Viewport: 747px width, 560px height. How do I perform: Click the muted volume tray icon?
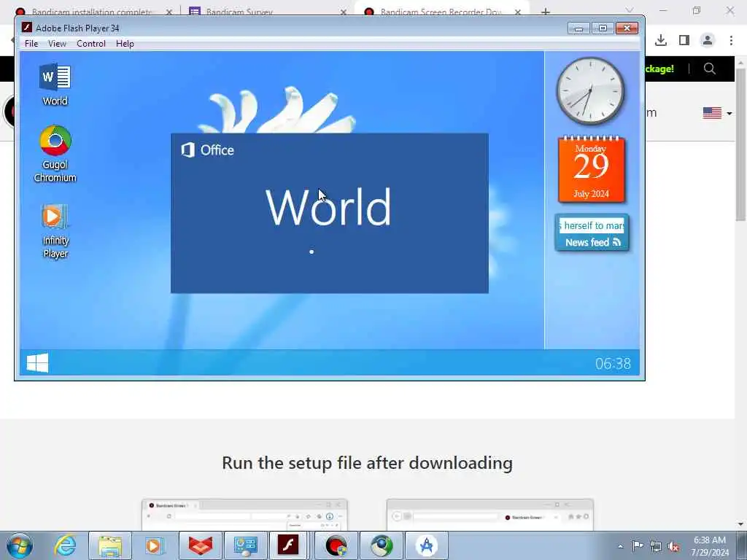673,546
